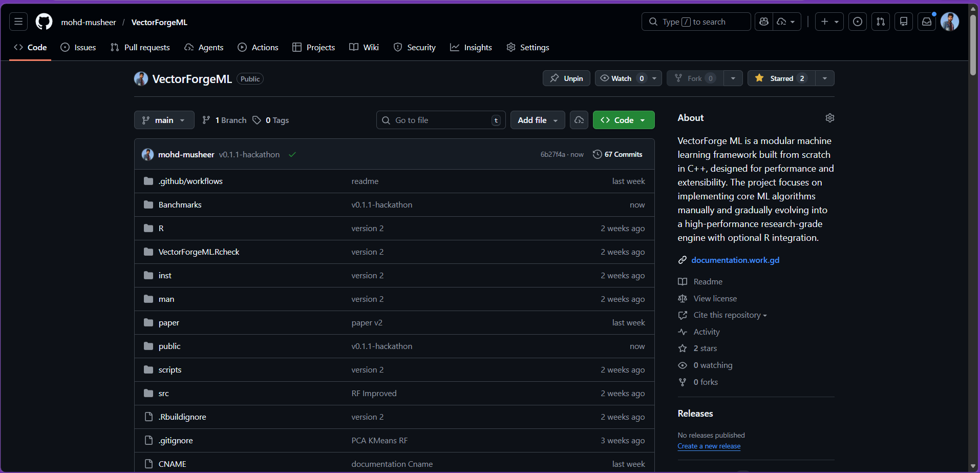Open the user profile avatar menu

[x=950, y=22]
